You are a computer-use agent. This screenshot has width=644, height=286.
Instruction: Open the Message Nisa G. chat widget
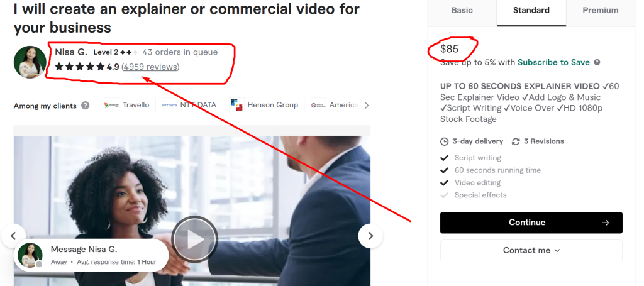pyautogui.click(x=91, y=255)
